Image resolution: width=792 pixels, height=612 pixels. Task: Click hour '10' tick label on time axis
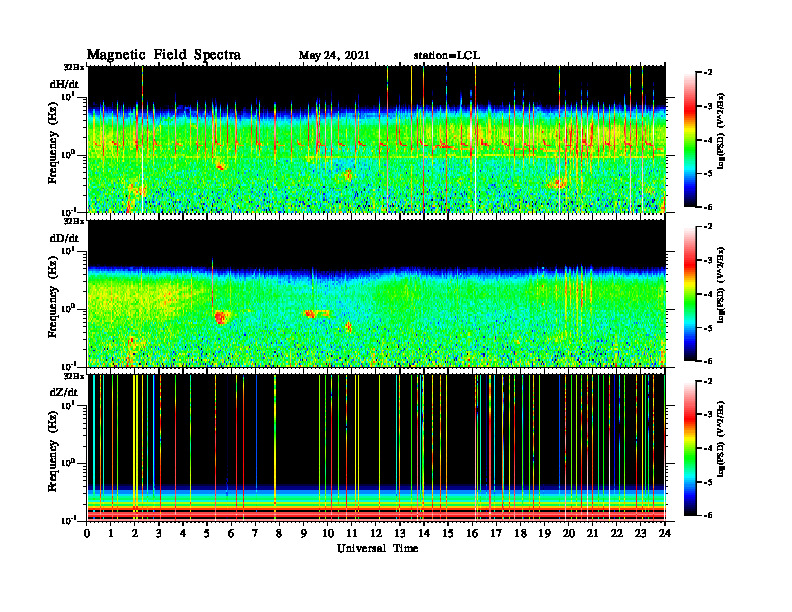[328, 533]
